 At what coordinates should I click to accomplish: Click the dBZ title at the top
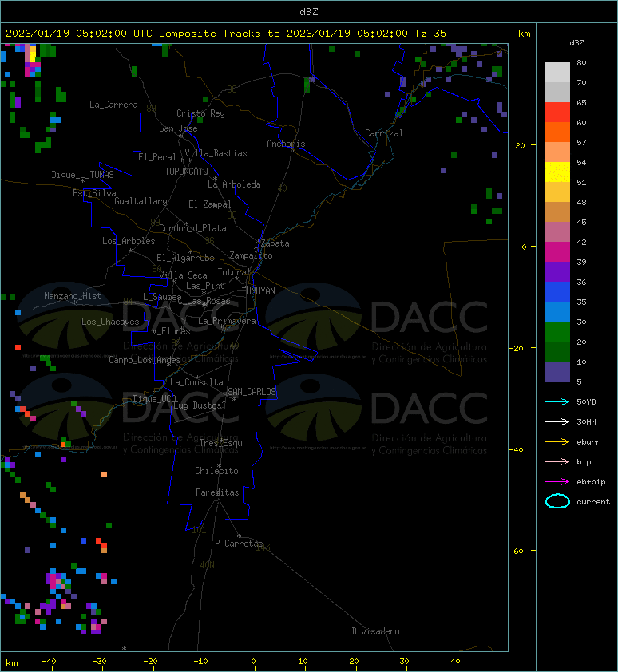(x=309, y=12)
